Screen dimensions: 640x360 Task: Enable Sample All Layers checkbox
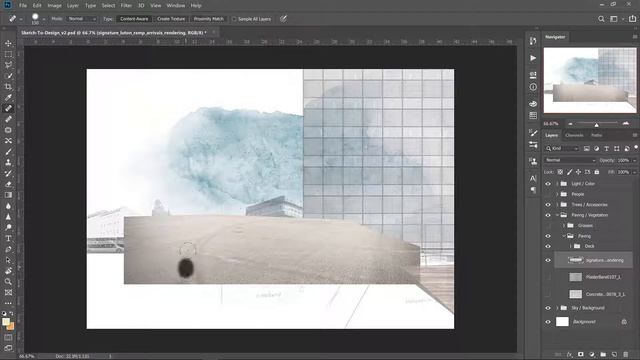(234, 19)
